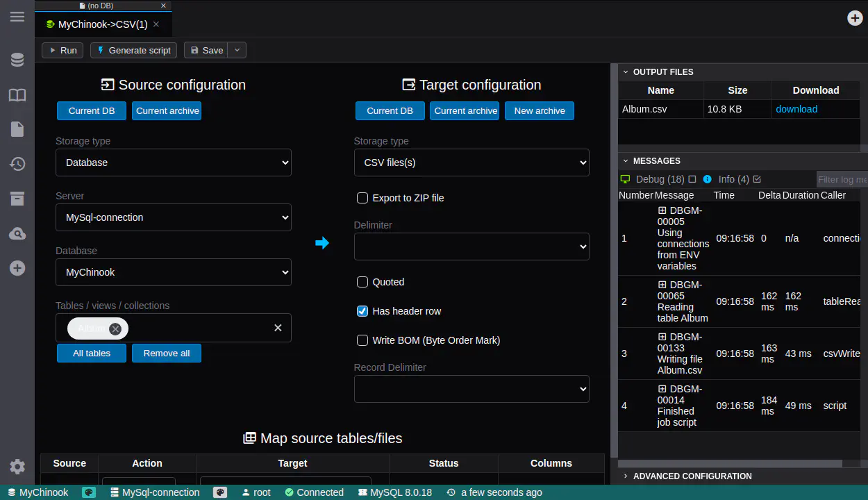This screenshot has width=868, height=500.
Task: Open the history sidebar icon
Action: tap(17, 164)
